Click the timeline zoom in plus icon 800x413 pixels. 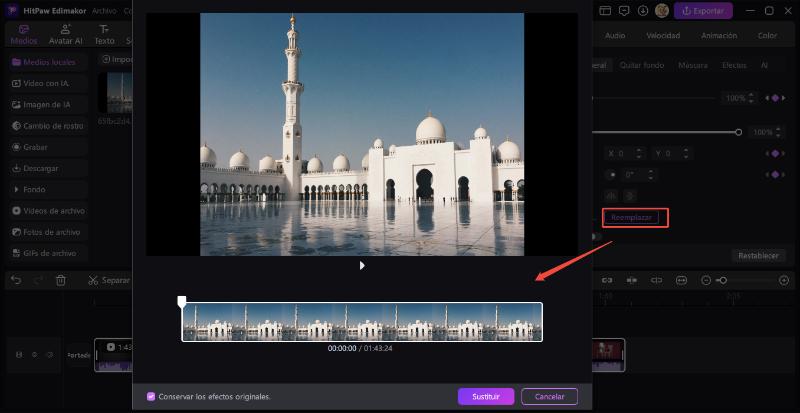point(783,281)
